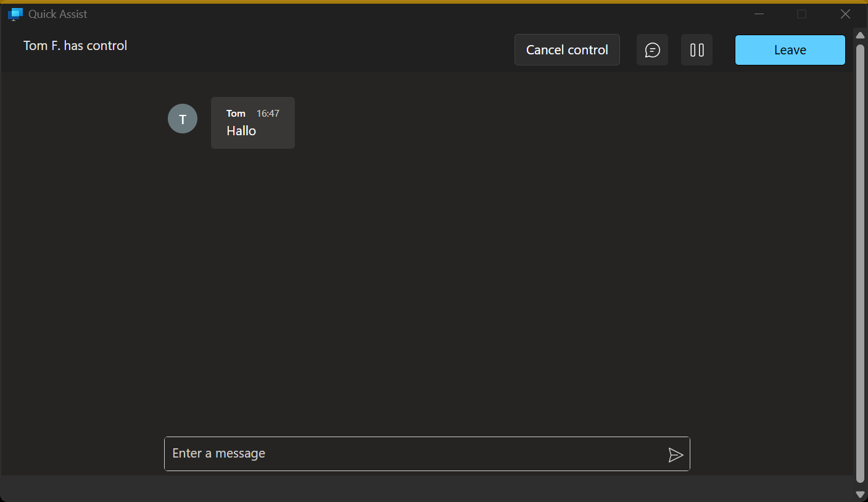Close the Quick Assist window
This screenshot has width=868, height=502.
click(845, 14)
